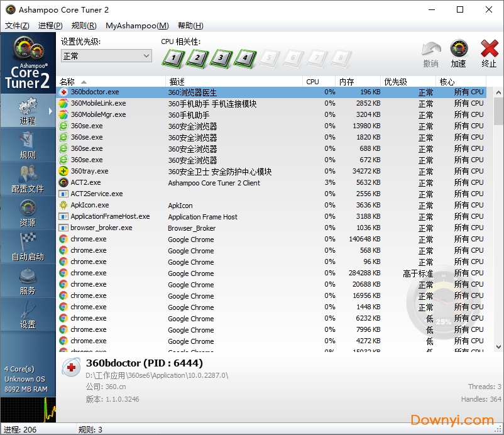
Task: Click the 撤销 (Undo) toolbar icon
Action: (430, 49)
